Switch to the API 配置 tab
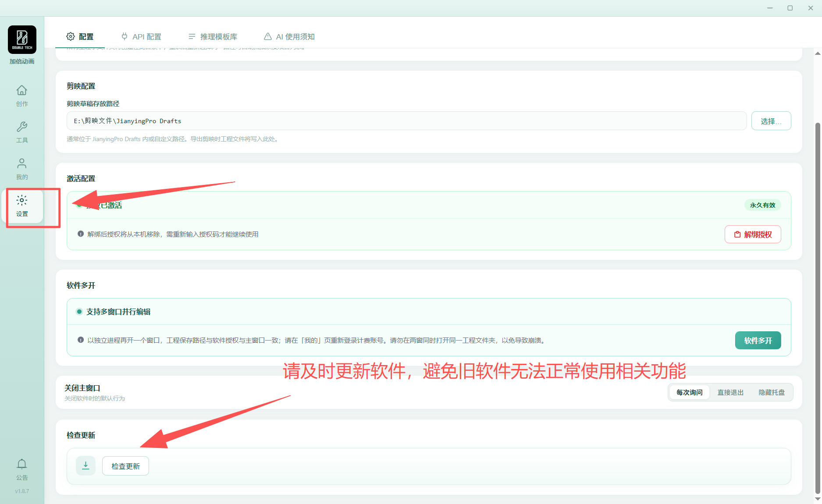 [x=141, y=37]
